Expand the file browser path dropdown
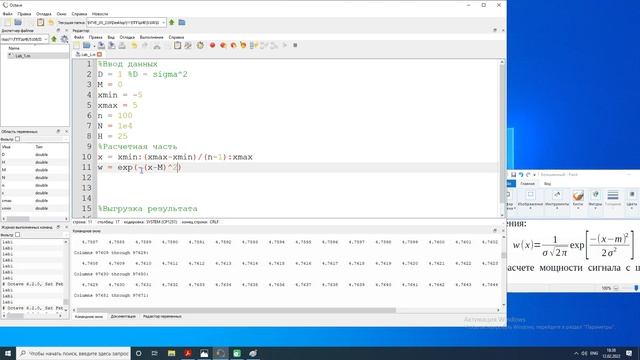 tap(45, 39)
